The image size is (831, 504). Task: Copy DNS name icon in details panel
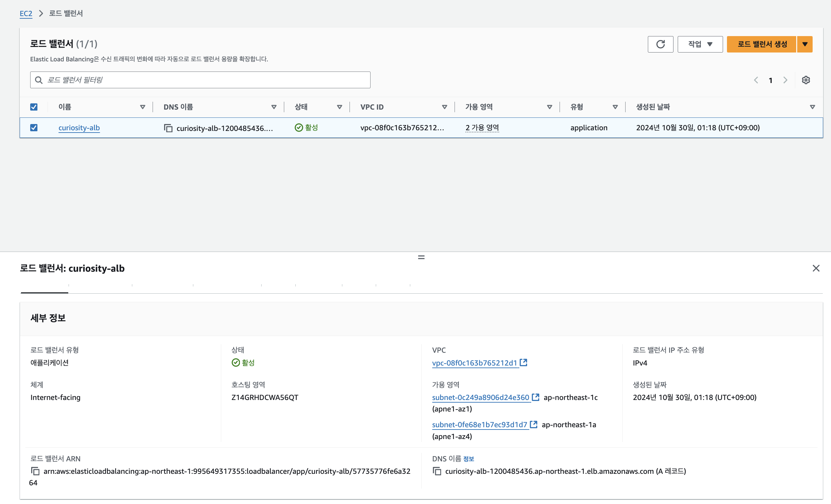click(x=437, y=471)
